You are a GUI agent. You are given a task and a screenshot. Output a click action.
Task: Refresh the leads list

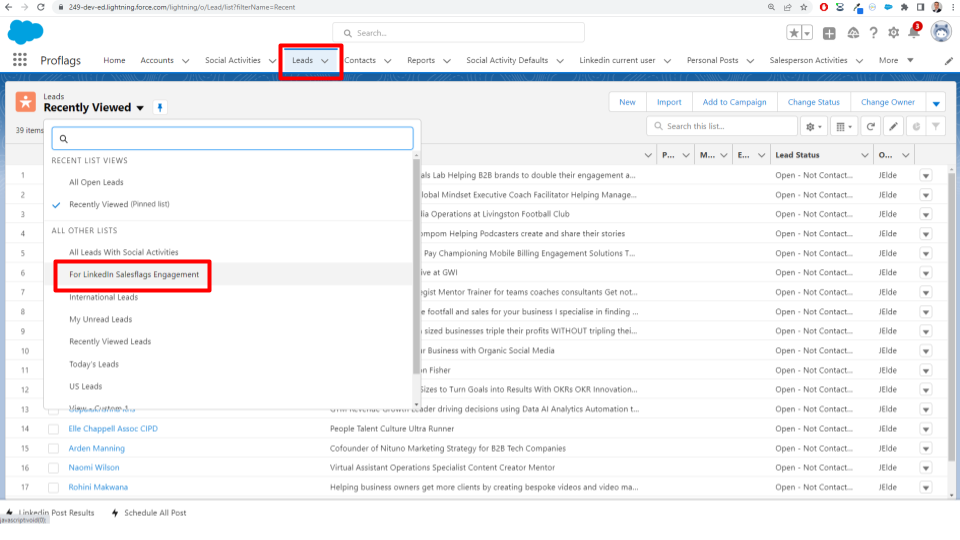pyautogui.click(x=871, y=127)
